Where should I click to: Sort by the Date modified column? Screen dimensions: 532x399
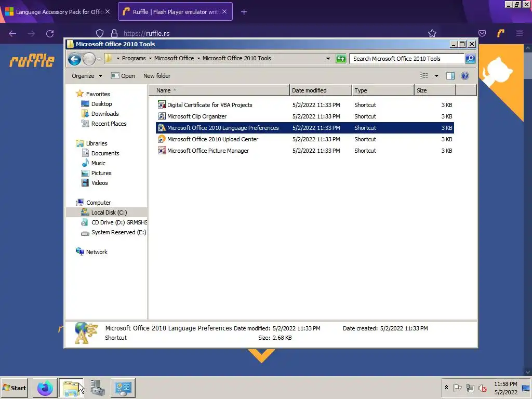321,90
